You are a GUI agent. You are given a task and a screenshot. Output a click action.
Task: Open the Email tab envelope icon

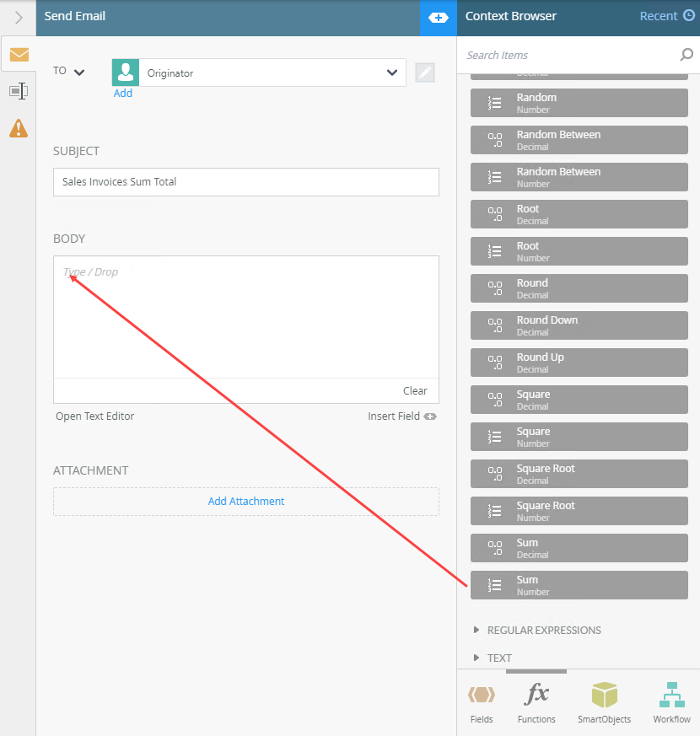pyautogui.click(x=19, y=55)
